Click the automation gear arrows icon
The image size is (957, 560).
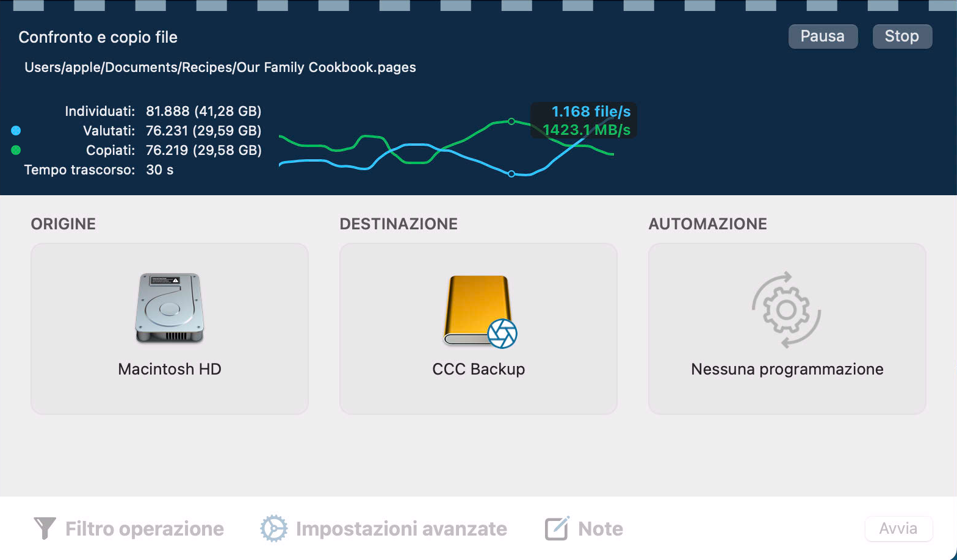[787, 310]
